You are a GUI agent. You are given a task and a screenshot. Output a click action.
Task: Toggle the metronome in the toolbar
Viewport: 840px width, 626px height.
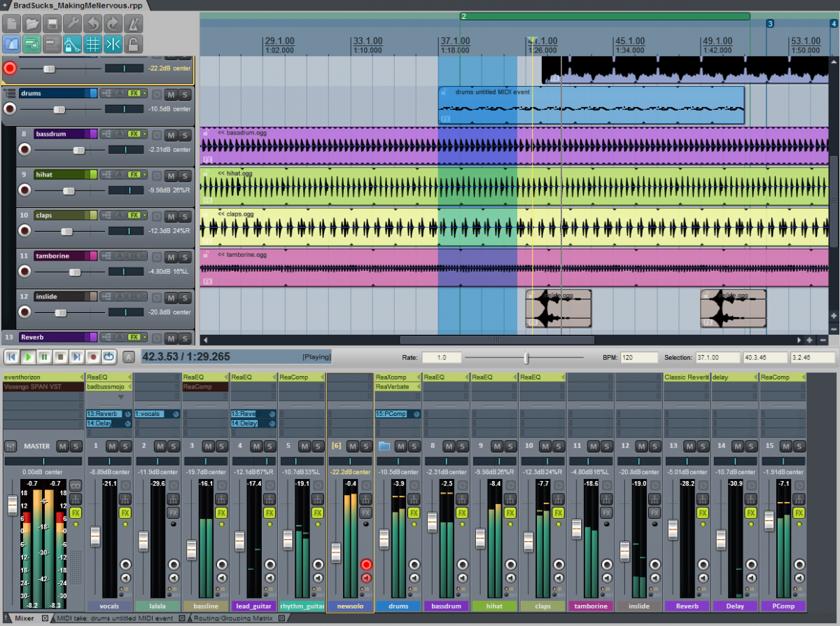tap(133, 24)
